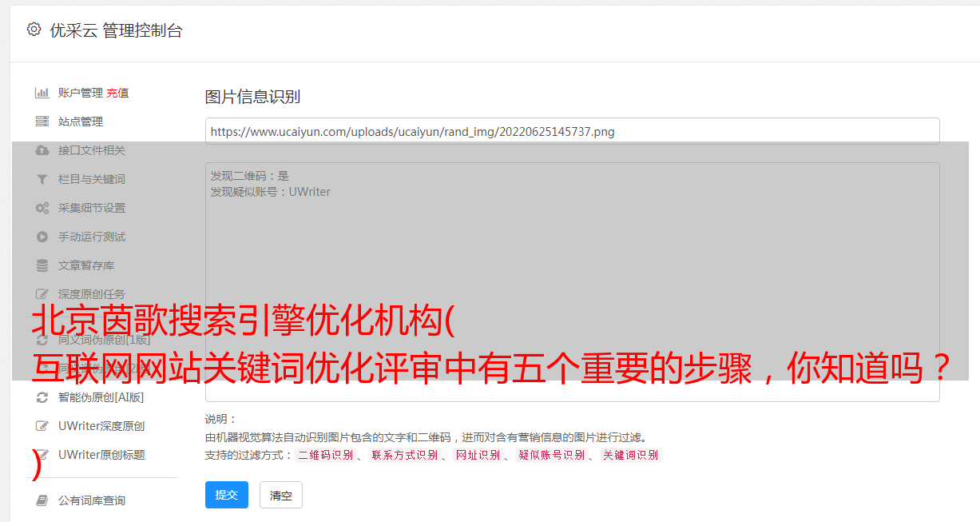Image resolution: width=980 pixels, height=522 pixels.
Task: Open UWriter原创标题 menu item
Action: coord(101,455)
